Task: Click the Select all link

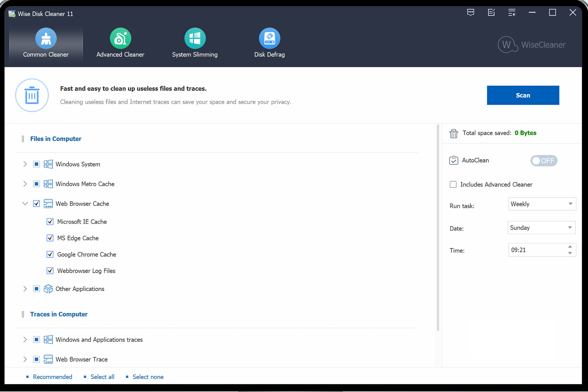Action: 102,377
